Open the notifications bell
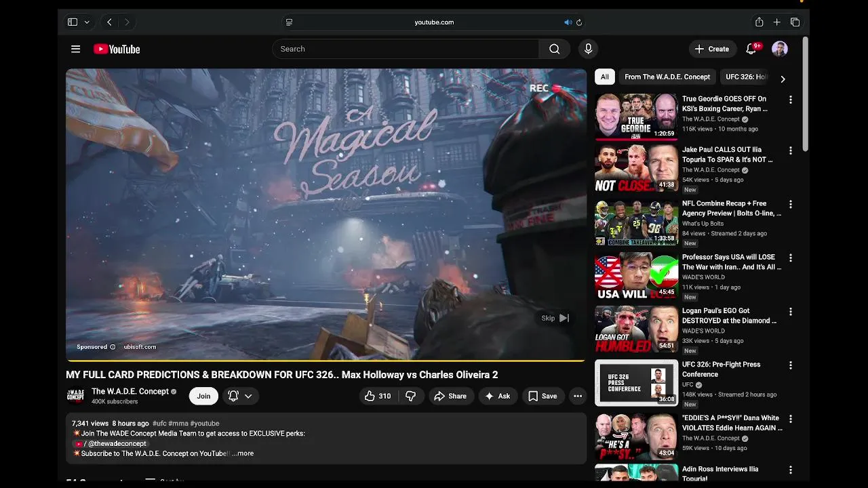This screenshot has height=488, width=868. click(751, 49)
